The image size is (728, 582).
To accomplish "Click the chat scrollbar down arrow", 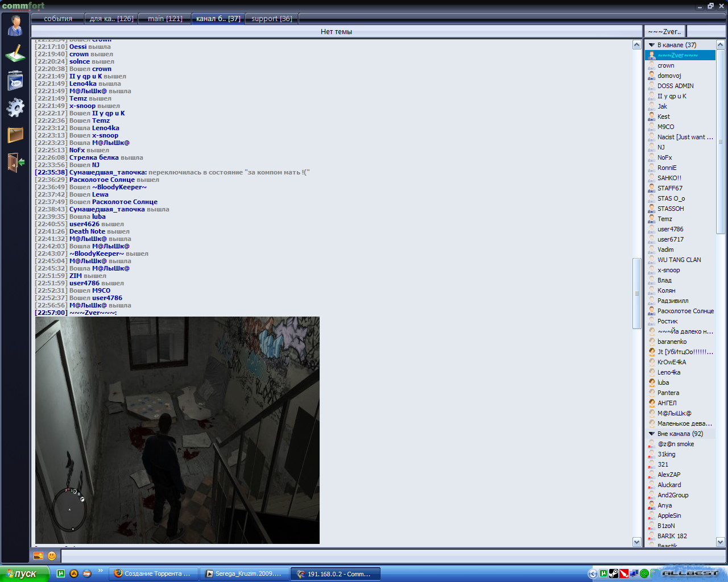I will 637,542.
